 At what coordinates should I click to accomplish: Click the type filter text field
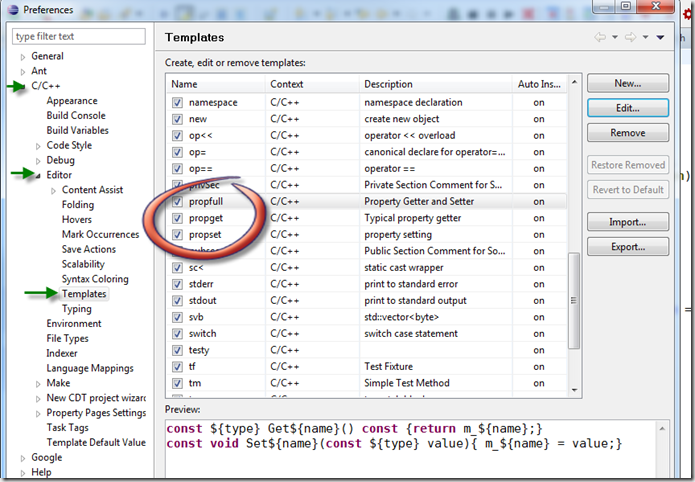[x=78, y=36]
